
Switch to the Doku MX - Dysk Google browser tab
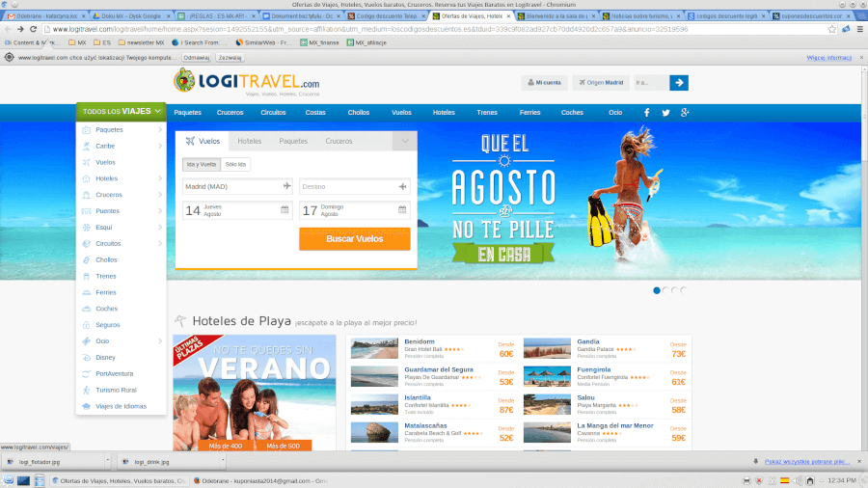(131, 16)
